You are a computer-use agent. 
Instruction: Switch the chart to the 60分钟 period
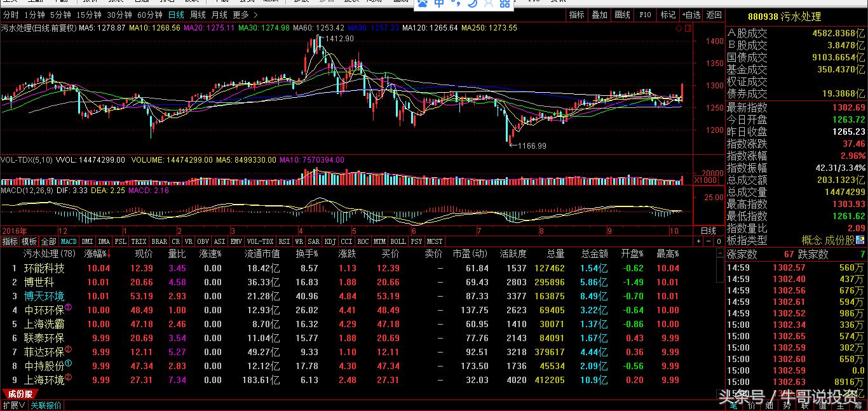pos(150,15)
